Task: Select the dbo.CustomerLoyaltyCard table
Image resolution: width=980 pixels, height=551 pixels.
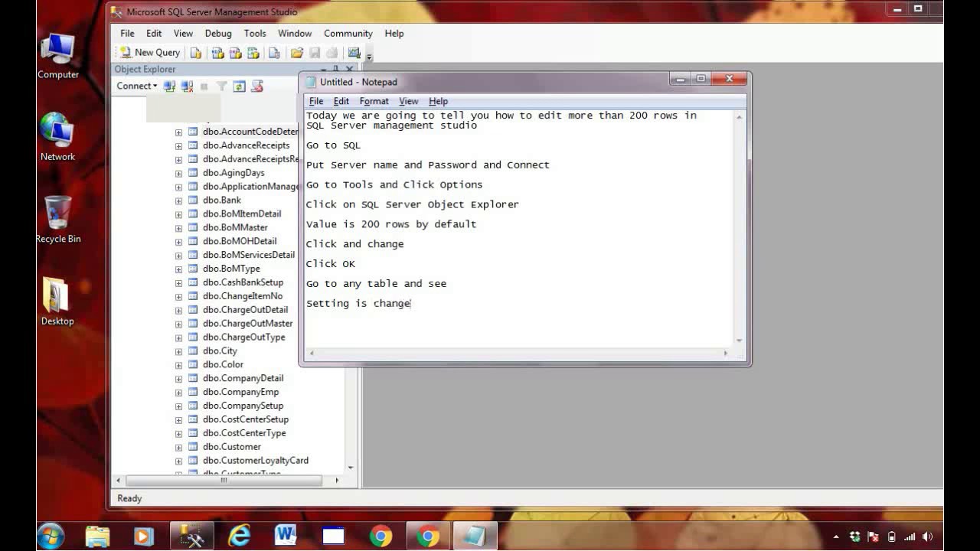Action: click(256, 461)
